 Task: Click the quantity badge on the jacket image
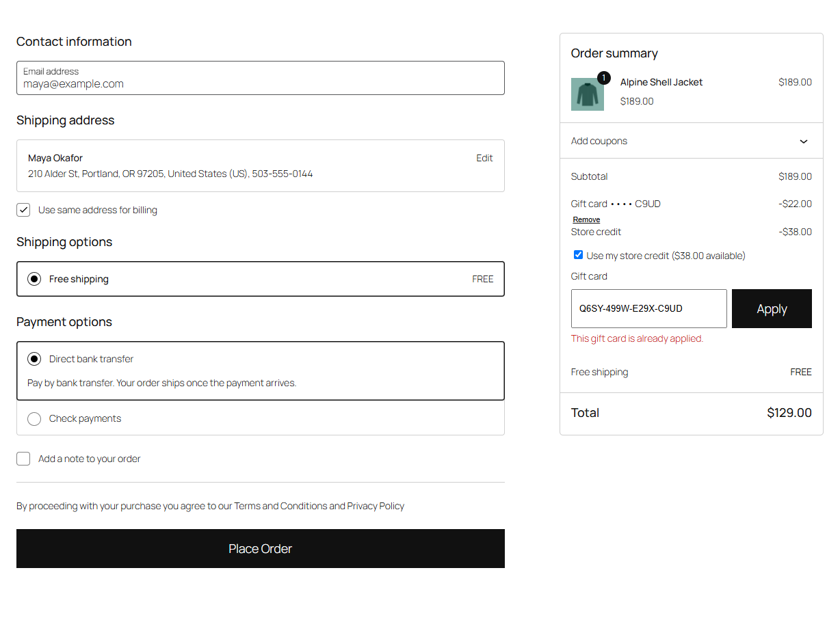tap(603, 78)
